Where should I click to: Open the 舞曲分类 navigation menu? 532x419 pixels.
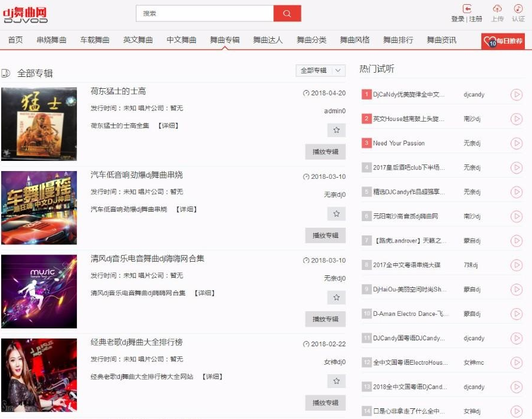pyautogui.click(x=312, y=40)
